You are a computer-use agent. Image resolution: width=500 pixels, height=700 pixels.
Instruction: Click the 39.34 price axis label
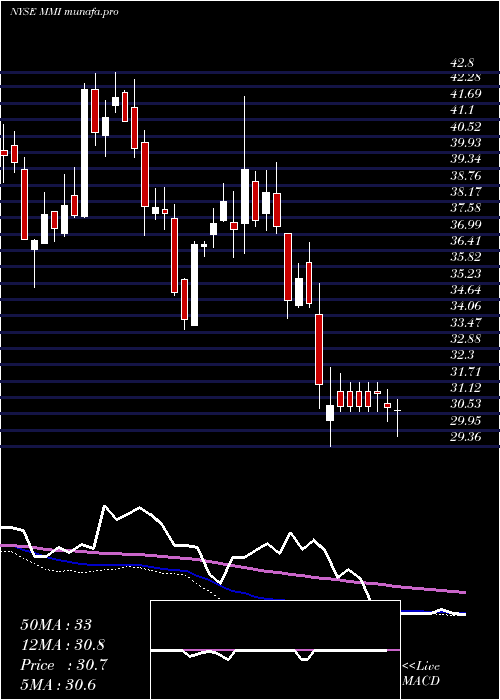click(x=465, y=159)
